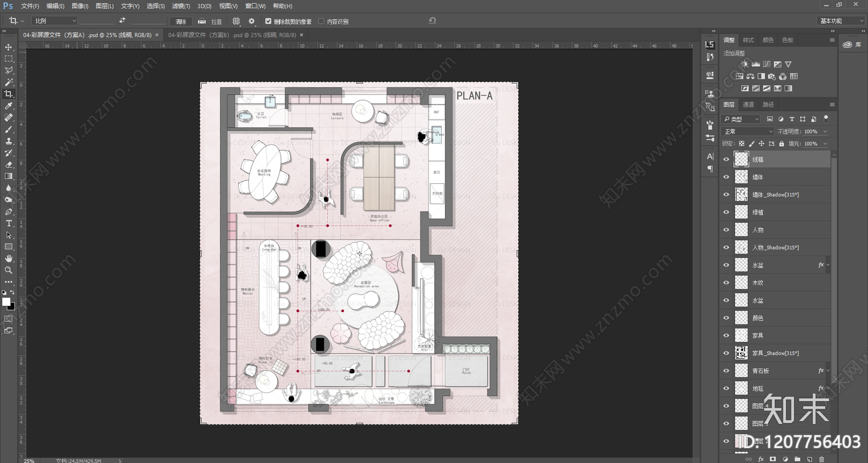This screenshot has height=463, width=868.
Task: Hide the 颜色 layer
Action: (726, 318)
